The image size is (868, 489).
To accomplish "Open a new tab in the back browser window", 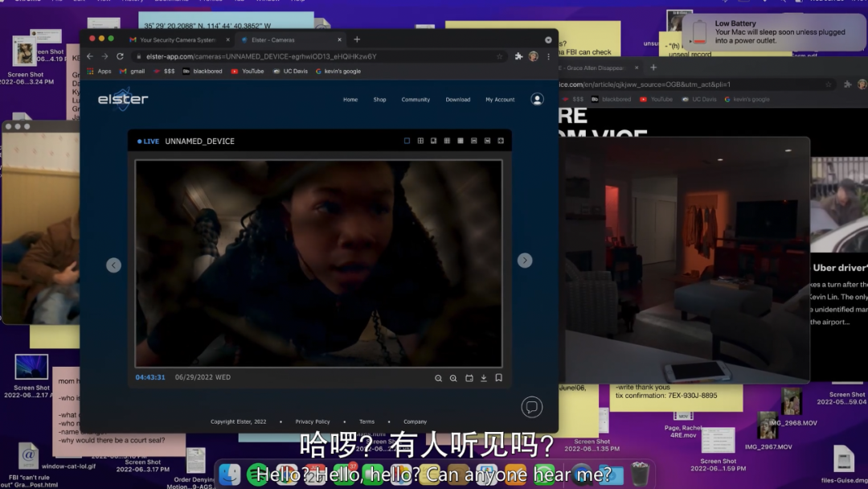I will (653, 68).
